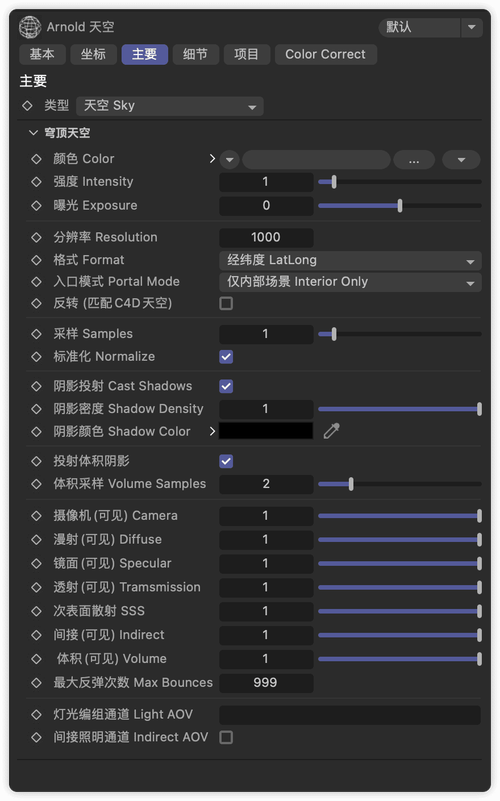This screenshot has width=500, height=801.
Task: Click keyframe diamond for 颜色 Color
Action: 36,159
